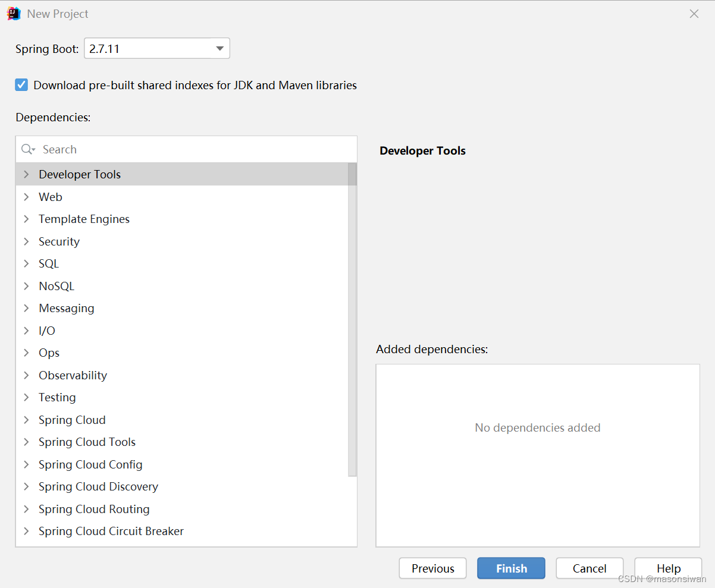
Task: Click the search magnifier icon
Action: click(28, 149)
